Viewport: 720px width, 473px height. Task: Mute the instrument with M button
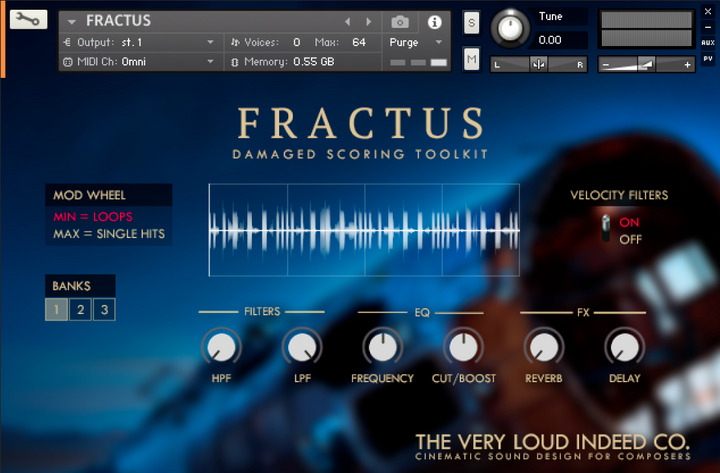coord(472,59)
